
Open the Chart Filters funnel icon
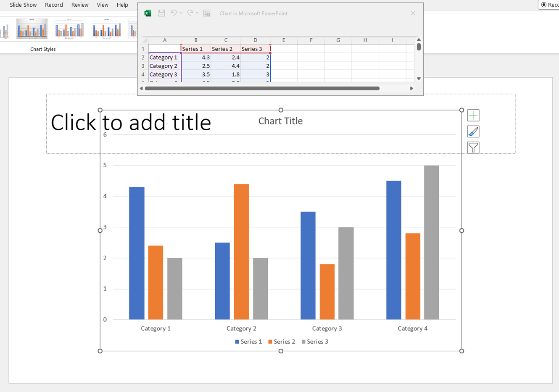(473, 147)
